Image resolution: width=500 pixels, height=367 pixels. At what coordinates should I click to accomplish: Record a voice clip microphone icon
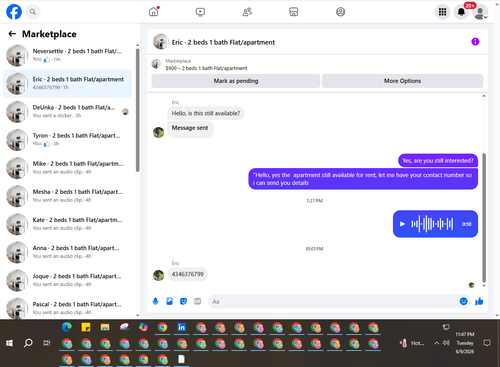click(155, 301)
